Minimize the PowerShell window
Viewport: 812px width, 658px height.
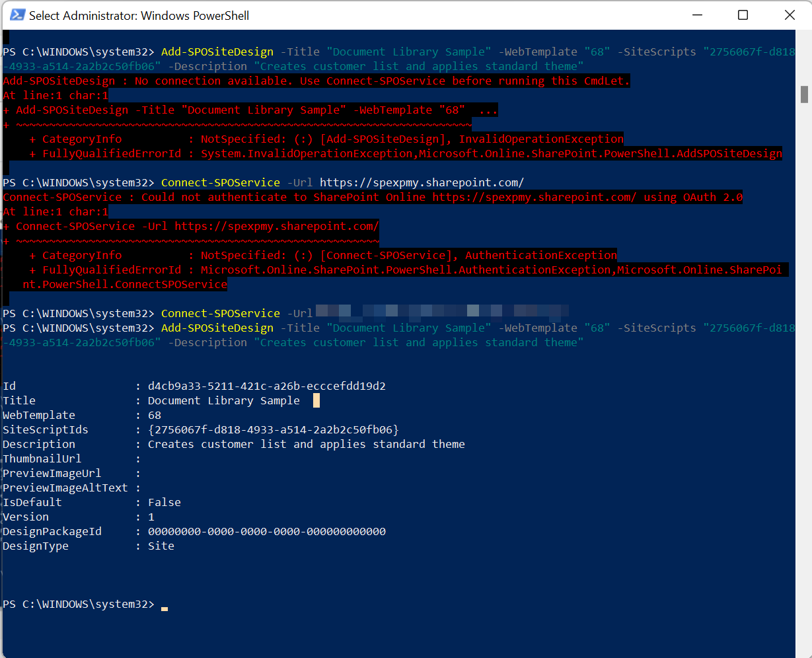click(x=696, y=15)
